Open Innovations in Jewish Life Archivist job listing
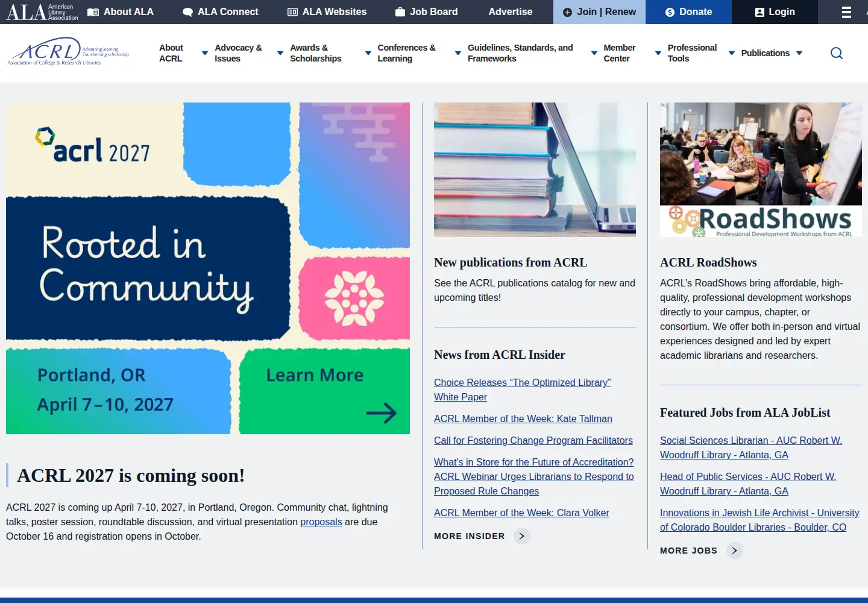The image size is (868, 603). click(759, 520)
